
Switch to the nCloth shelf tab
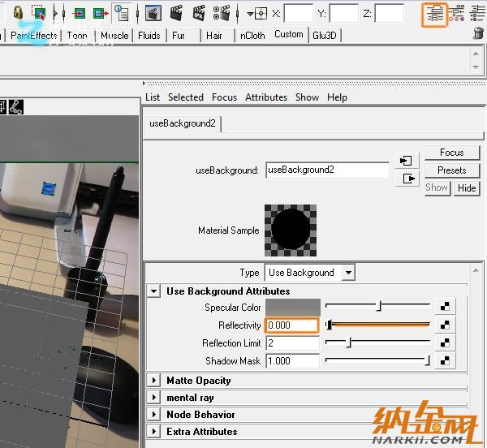click(x=252, y=36)
